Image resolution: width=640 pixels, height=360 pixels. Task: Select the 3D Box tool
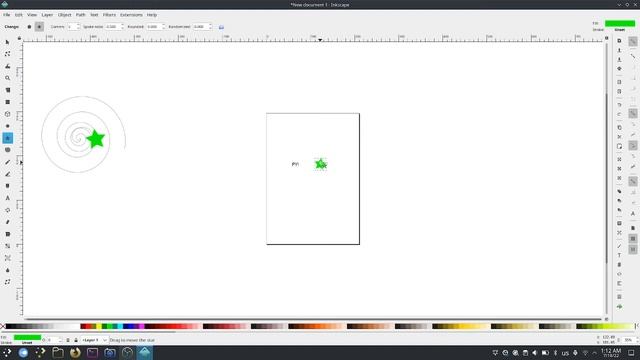(x=7, y=114)
